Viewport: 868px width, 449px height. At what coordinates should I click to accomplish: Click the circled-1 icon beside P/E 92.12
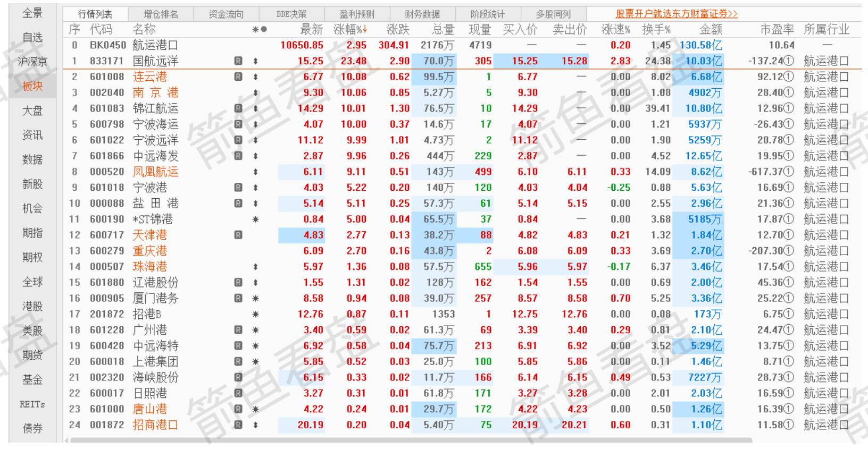point(789,77)
